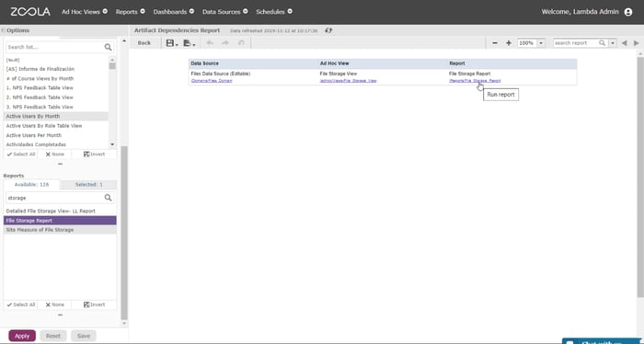Select 'Actividades Completadas' item

(56, 144)
